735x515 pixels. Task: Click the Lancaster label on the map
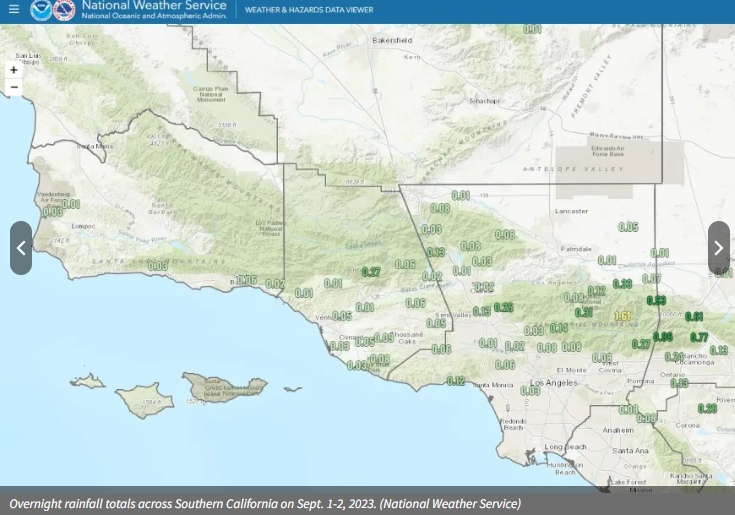point(571,211)
